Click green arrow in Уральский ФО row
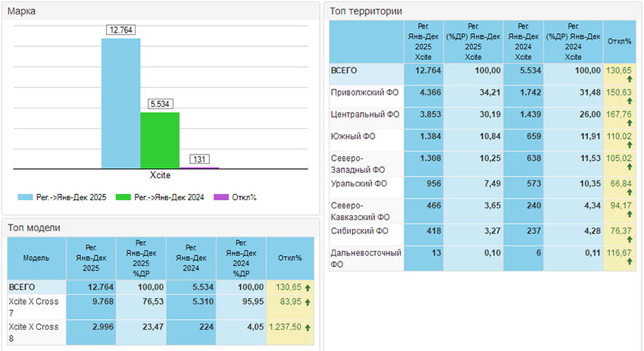 tap(630, 193)
